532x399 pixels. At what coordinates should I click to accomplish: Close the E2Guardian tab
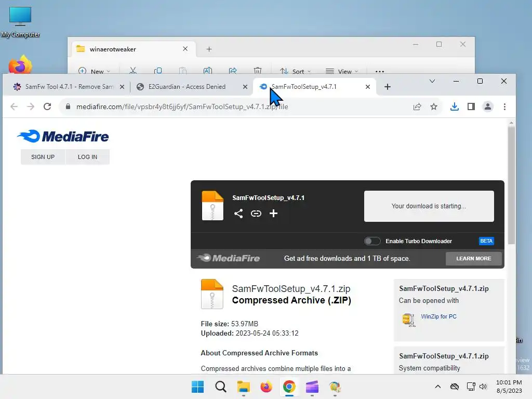(x=245, y=87)
